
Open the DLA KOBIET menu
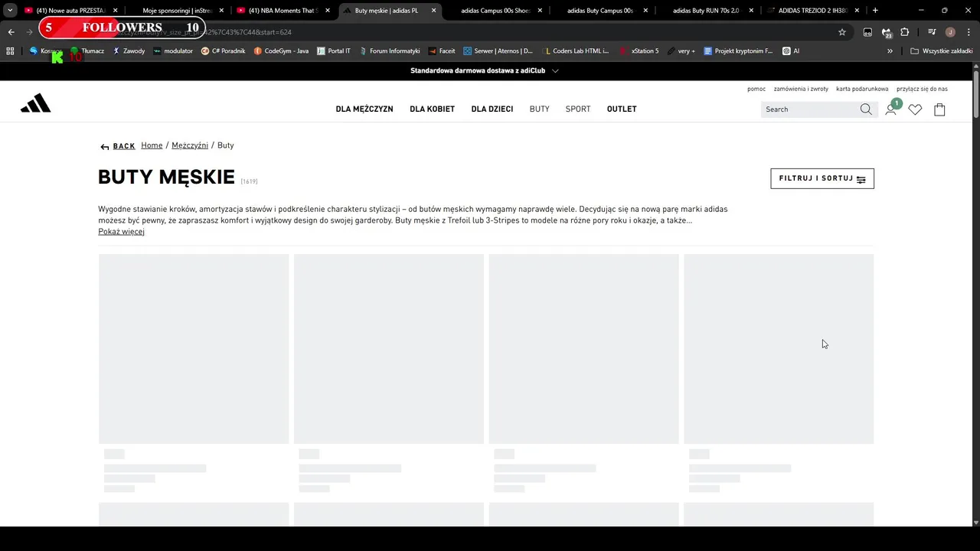pyautogui.click(x=432, y=109)
